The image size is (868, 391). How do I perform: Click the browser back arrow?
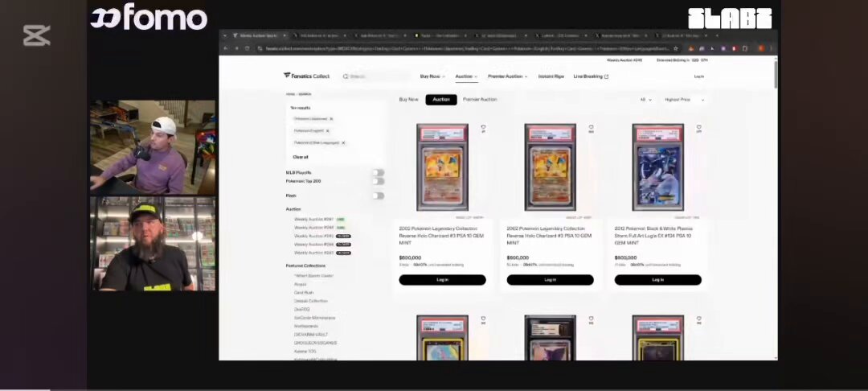click(227, 49)
